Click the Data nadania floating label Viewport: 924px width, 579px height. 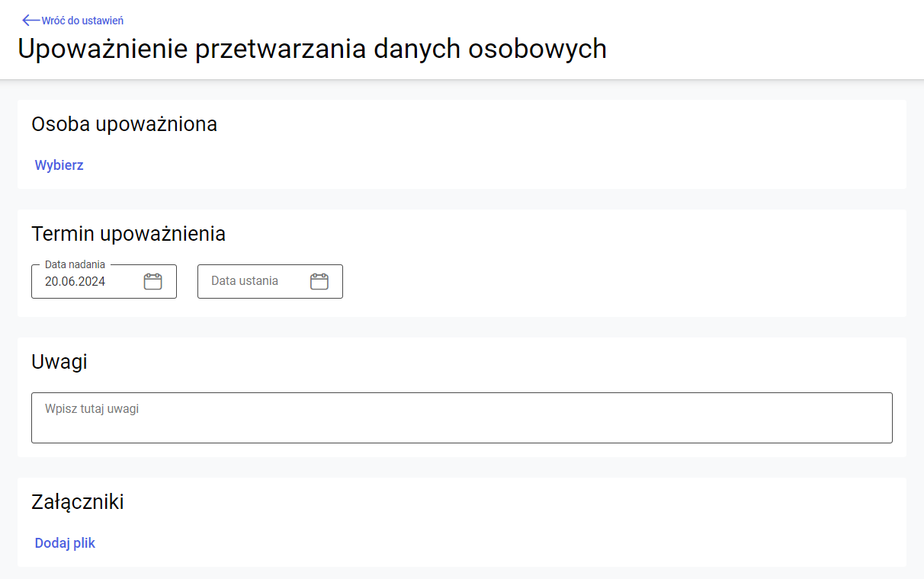coord(75,264)
